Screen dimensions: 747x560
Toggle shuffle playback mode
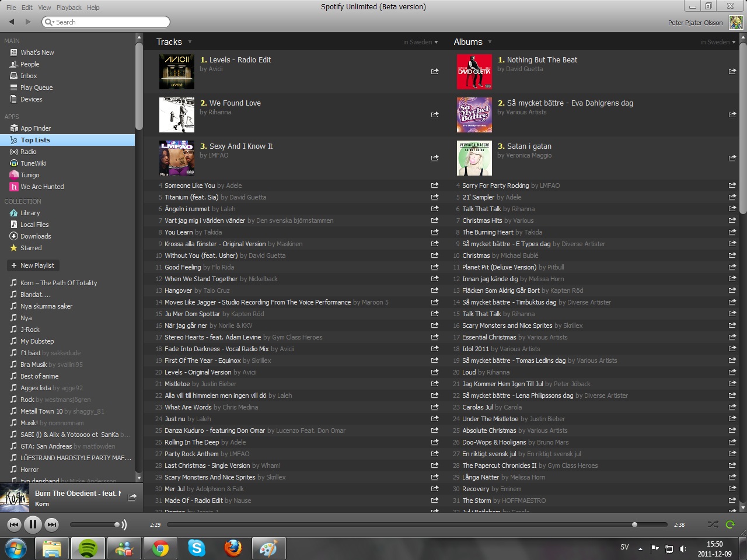point(713,524)
